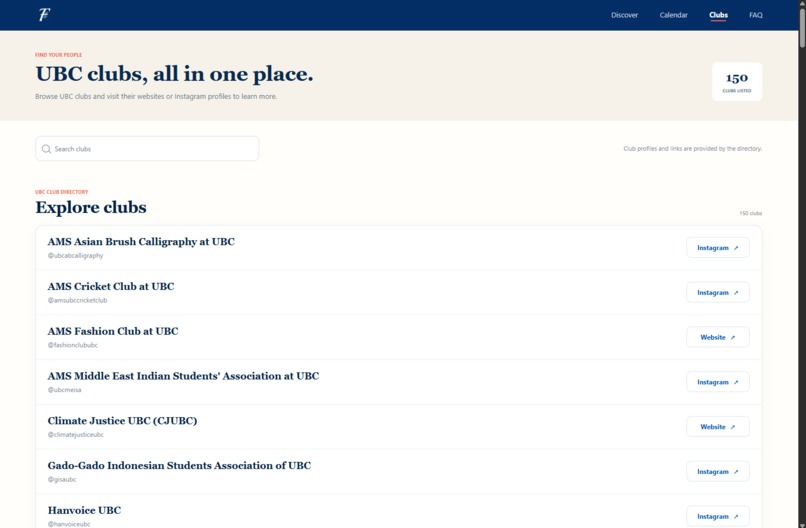
Task: Click the UBC clubs, all in one place heading
Action: click(x=174, y=74)
